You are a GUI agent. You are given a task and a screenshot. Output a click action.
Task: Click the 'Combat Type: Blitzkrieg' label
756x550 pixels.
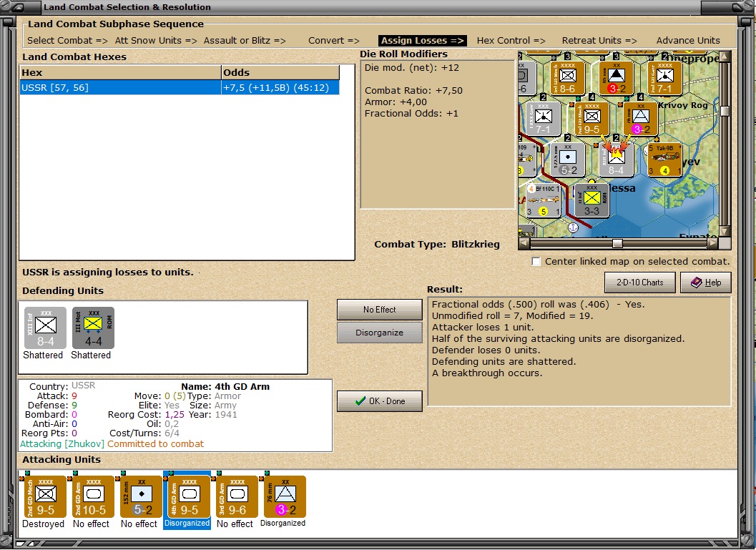click(x=437, y=245)
